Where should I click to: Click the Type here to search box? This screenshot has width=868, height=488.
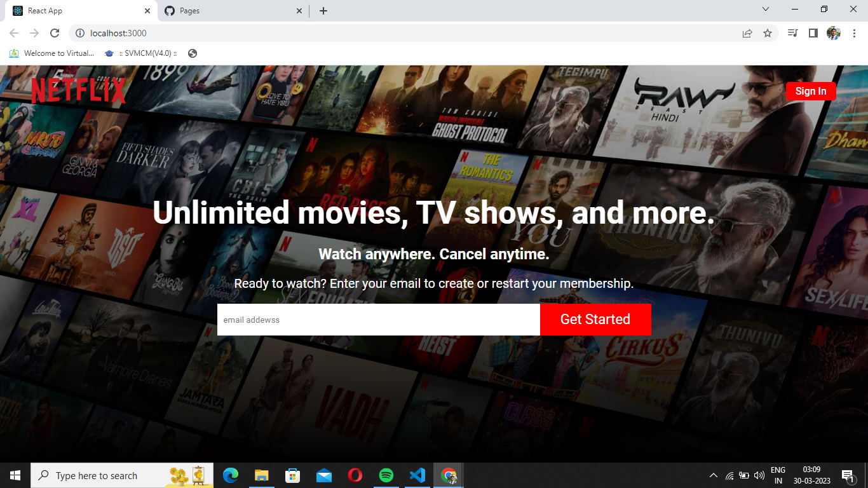(122, 475)
